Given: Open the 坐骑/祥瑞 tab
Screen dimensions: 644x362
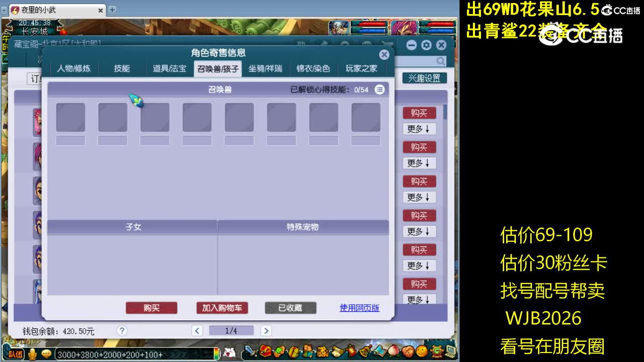Looking at the screenshot, I should tap(265, 69).
